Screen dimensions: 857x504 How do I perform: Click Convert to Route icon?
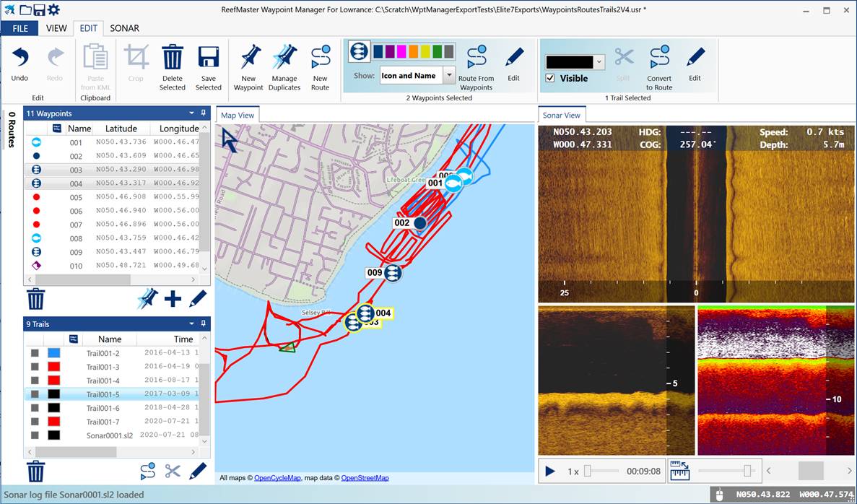click(x=658, y=58)
